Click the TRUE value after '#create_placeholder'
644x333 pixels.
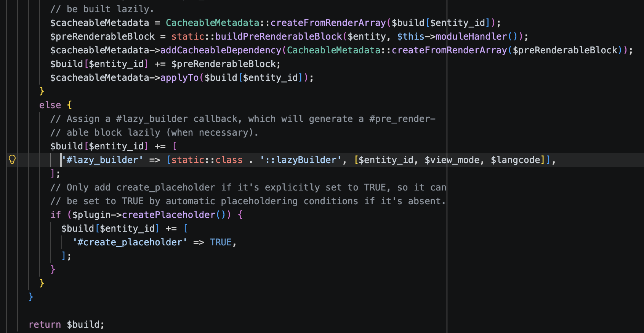pyautogui.click(x=221, y=242)
